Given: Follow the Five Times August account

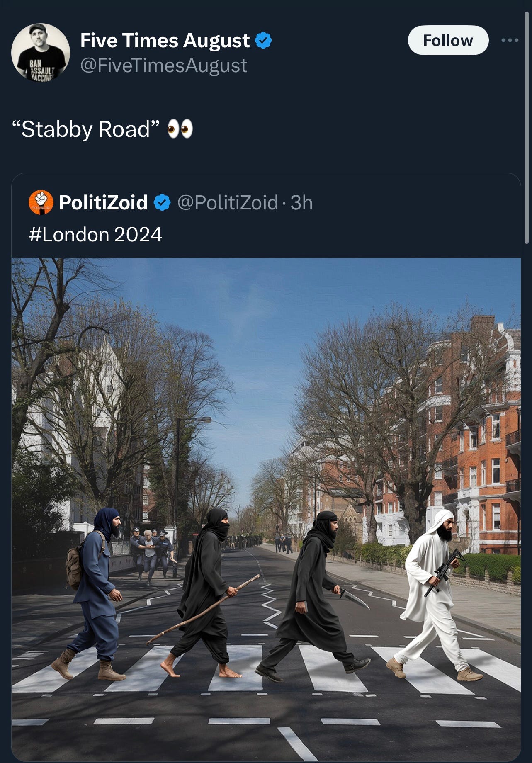Looking at the screenshot, I should pyautogui.click(x=448, y=40).
